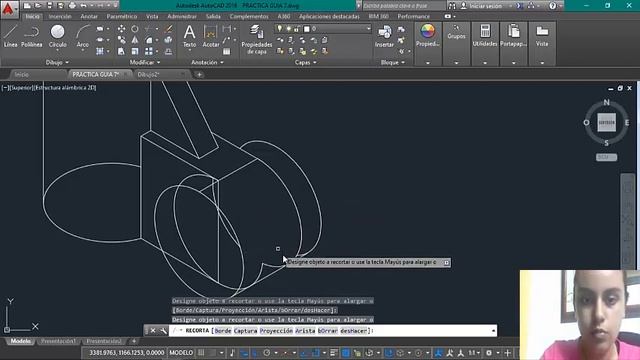
Task: Expand the Capas panel
Action: pos(305,62)
